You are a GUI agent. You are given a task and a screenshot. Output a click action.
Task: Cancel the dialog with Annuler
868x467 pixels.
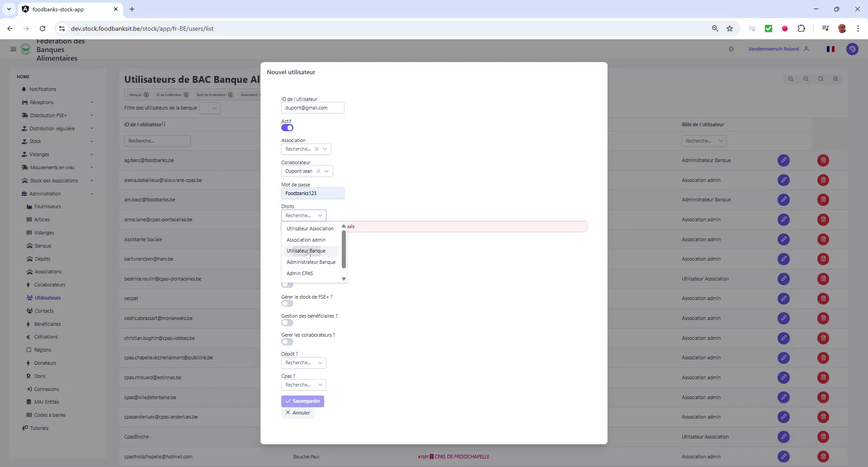[x=297, y=413]
